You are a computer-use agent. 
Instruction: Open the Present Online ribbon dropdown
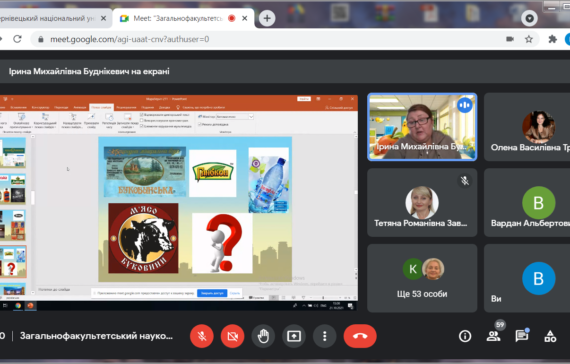[21, 121]
